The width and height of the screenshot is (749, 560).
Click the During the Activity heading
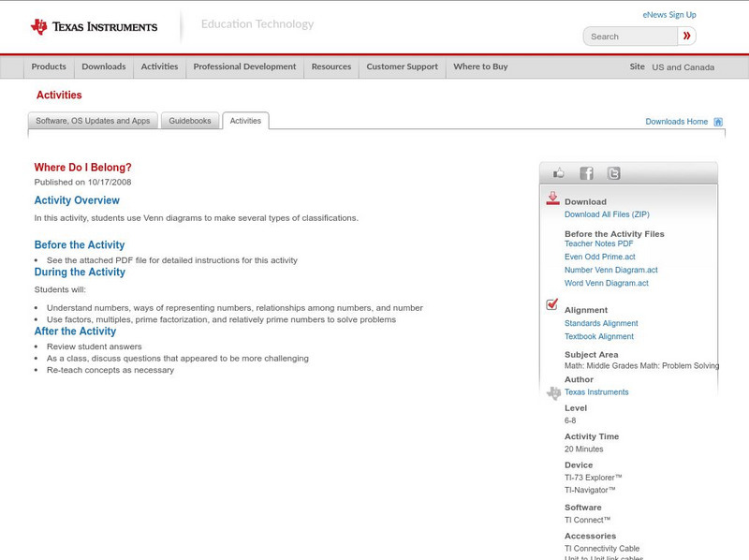pos(80,273)
